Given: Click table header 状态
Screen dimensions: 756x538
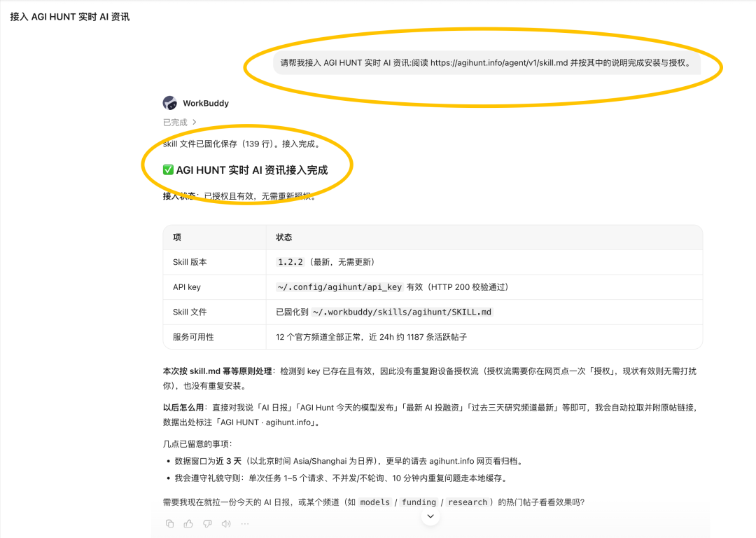Looking at the screenshot, I should (284, 237).
